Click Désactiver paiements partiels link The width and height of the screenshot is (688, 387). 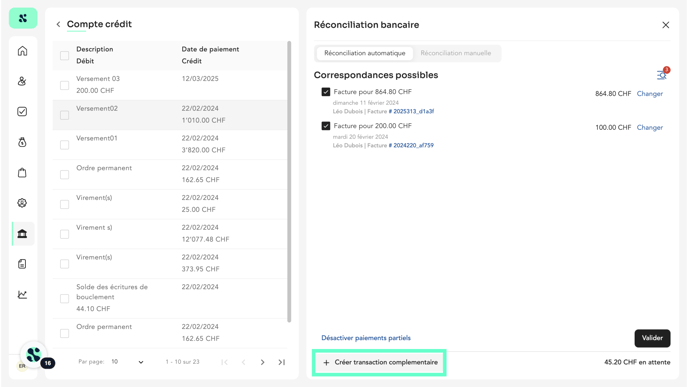click(x=366, y=338)
